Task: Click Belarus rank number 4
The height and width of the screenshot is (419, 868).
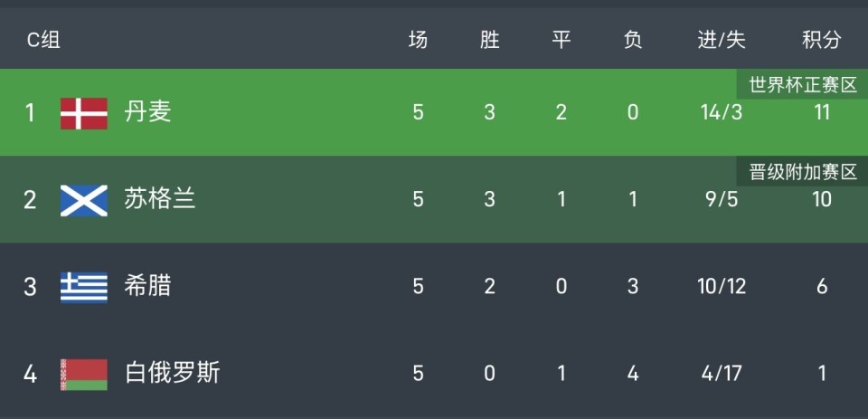Action: (x=30, y=374)
